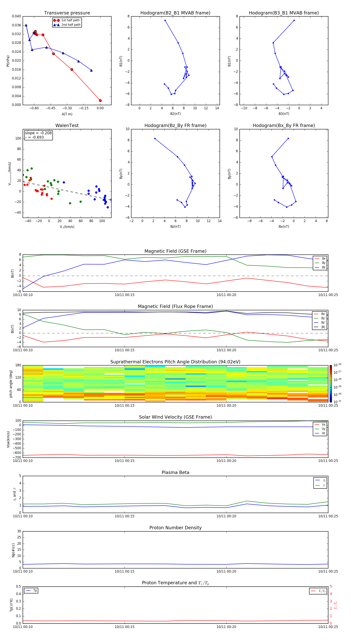Click the 'Plasma Beta' plot title

coord(175,472)
